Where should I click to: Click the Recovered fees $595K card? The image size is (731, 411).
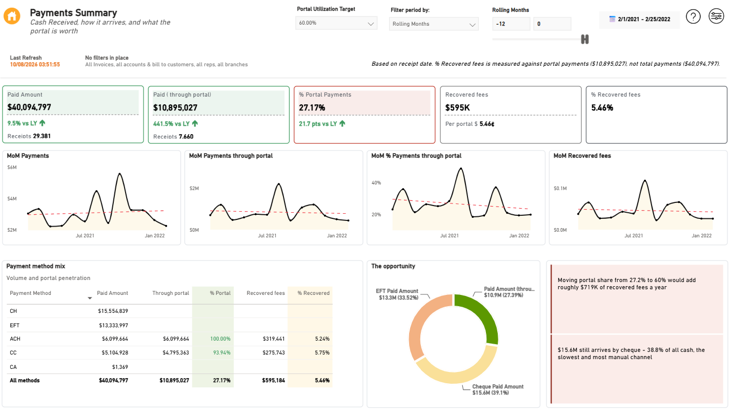pyautogui.click(x=510, y=115)
